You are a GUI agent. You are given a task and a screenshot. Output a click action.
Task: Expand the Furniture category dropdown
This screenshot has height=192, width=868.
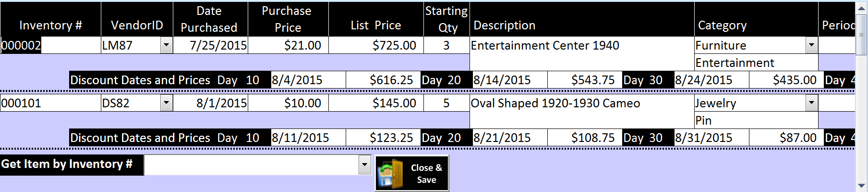pyautogui.click(x=812, y=45)
